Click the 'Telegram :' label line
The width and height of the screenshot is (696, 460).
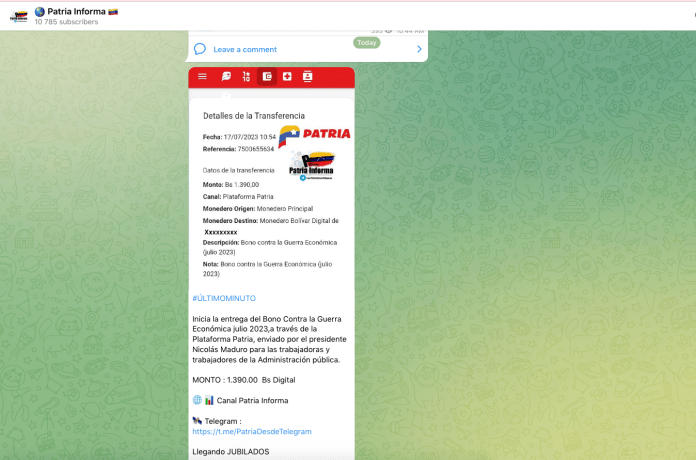tap(217, 421)
